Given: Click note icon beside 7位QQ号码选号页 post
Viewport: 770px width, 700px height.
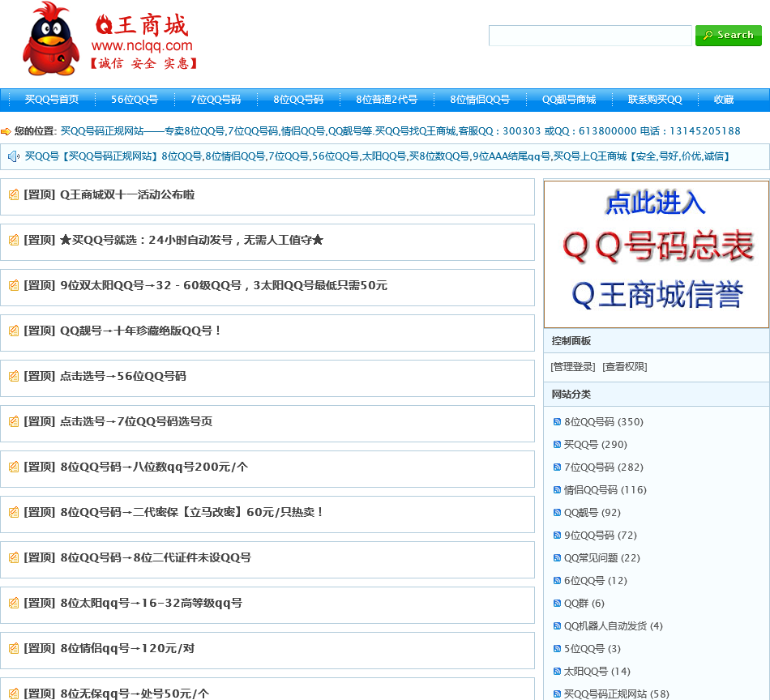Looking at the screenshot, I should tap(14, 421).
